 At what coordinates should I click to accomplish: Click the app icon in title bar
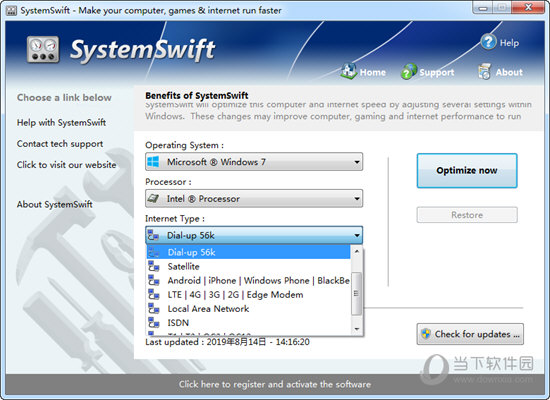11,11
